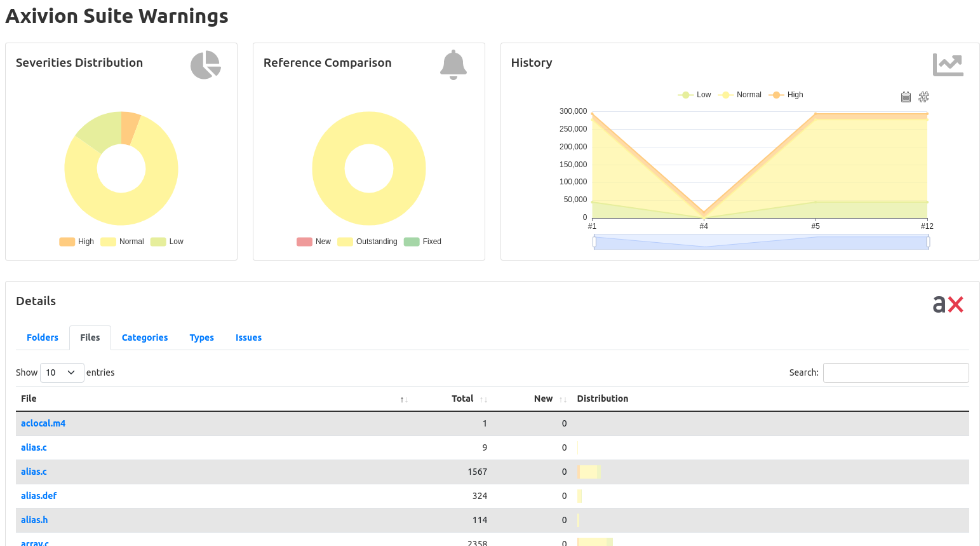Open the alias.h file link
The height and width of the screenshot is (546, 980).
pos(34,520)
